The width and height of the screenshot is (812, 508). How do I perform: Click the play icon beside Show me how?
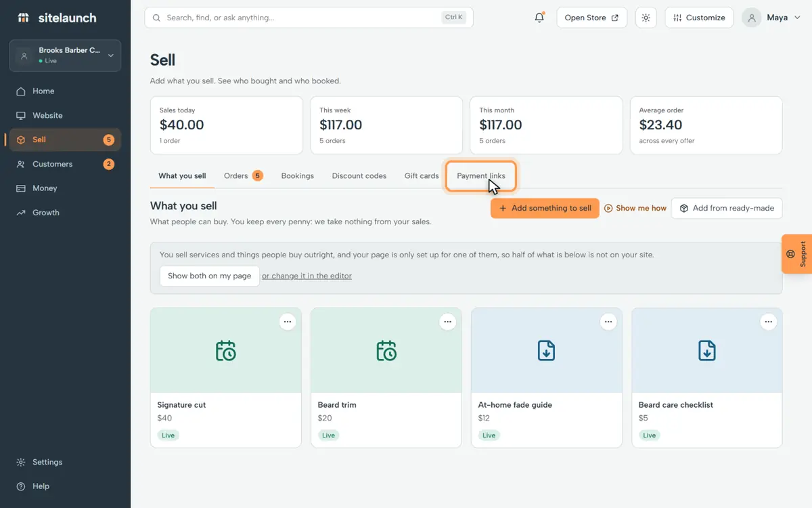(x=608, y=208)
